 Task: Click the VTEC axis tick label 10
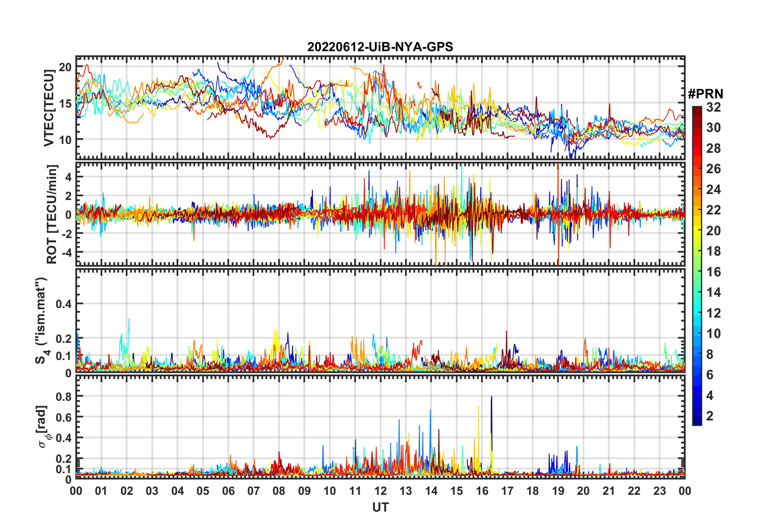click(66, 140)
